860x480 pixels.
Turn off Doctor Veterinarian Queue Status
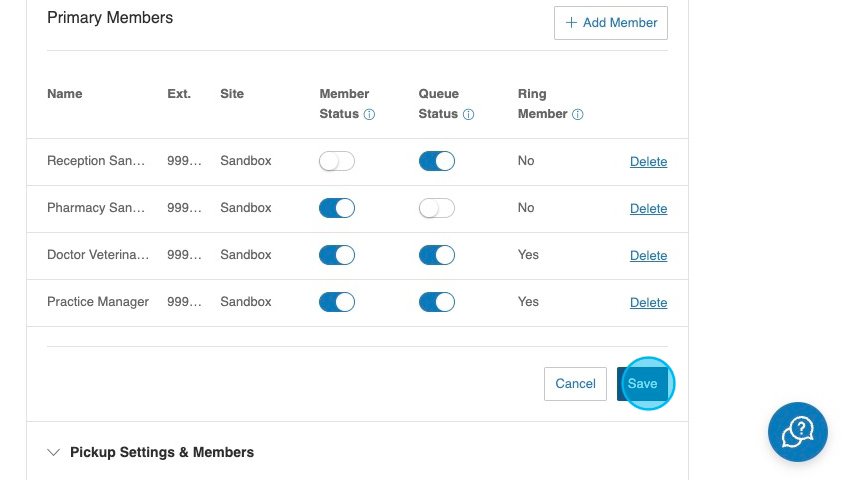pos(436,255)
